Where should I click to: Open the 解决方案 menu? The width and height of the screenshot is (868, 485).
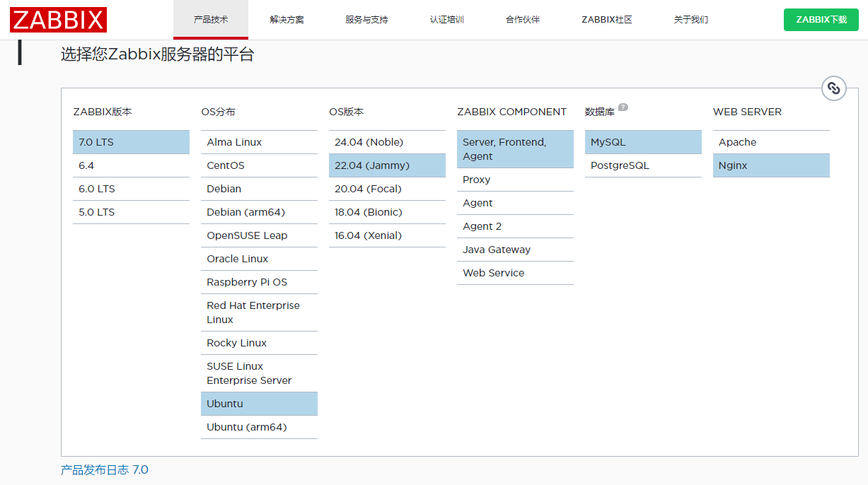point(287,19)
